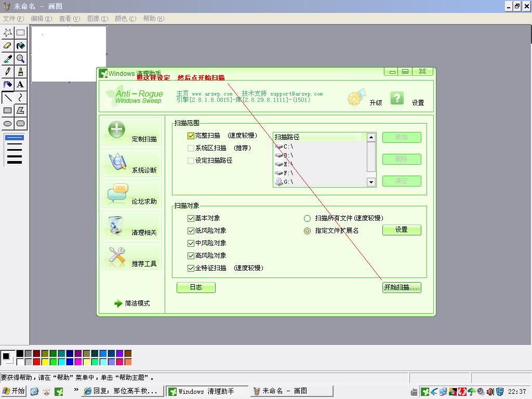Screen dimensions: 532x399
Task: Enable 设定扫描路径 checkbox
Action: 191,161
